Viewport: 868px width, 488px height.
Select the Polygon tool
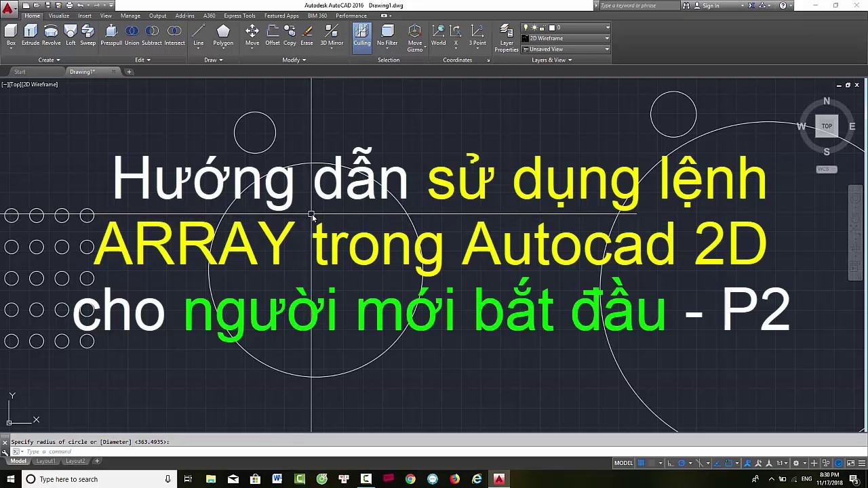(x=223, y=35)
